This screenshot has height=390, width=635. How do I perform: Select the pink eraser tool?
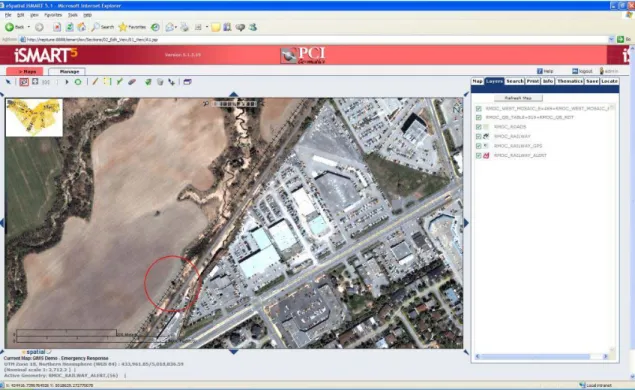[132, 82]
